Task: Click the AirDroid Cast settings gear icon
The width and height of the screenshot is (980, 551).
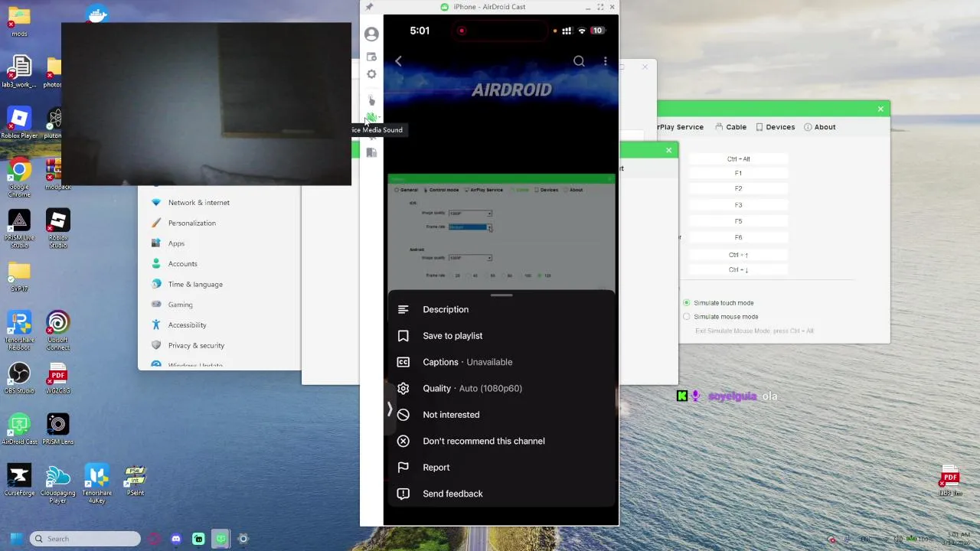Action: tap(371, 74)
